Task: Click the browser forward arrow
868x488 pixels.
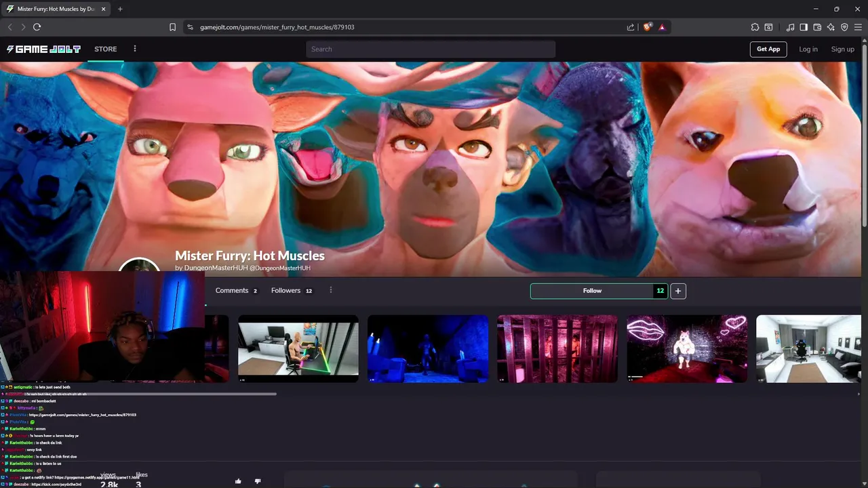Action: 23,27
